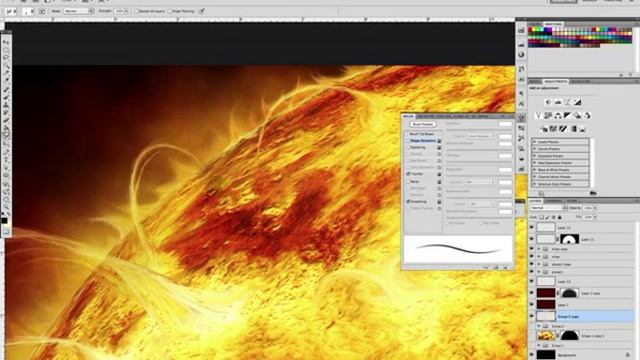Pick the red swatch in Swatches panel

[531, 30]
